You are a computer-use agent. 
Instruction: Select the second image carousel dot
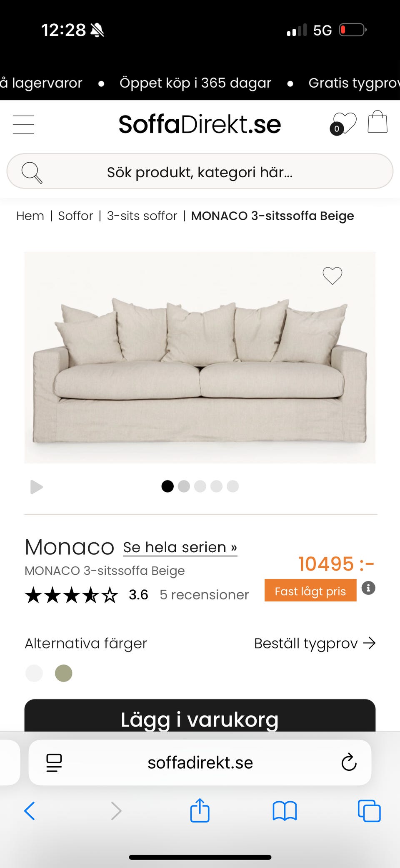click(x=184, y=486)
